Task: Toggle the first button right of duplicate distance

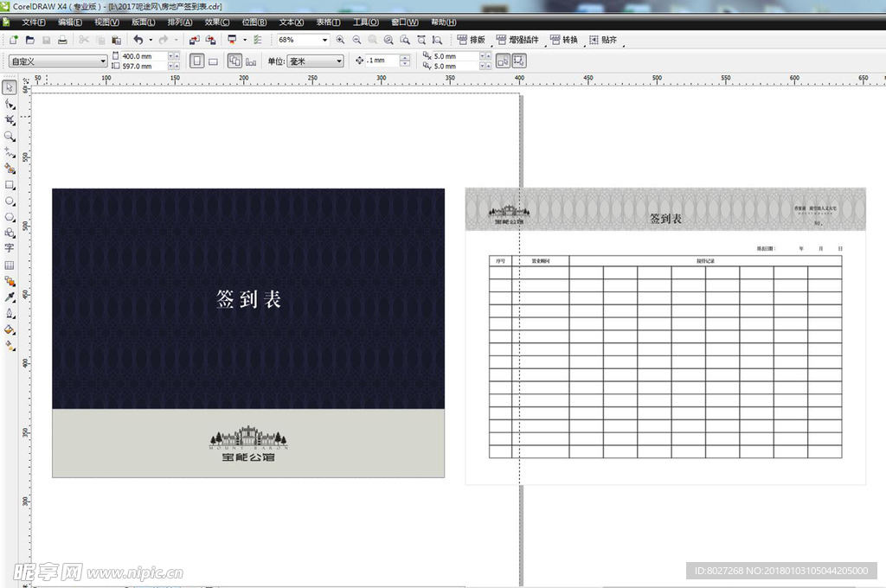Action: pyautogui.click(x=503, y=61)
